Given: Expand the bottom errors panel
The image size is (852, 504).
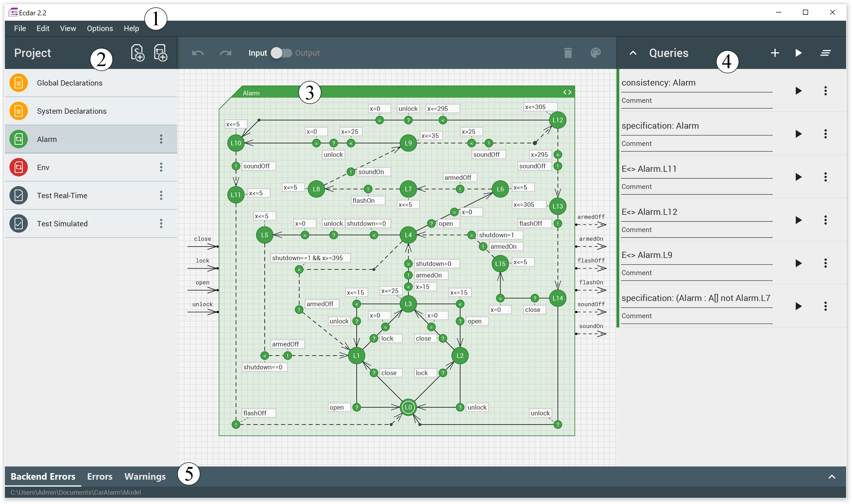Looking at the screenshot, I should tap(832, 477).
